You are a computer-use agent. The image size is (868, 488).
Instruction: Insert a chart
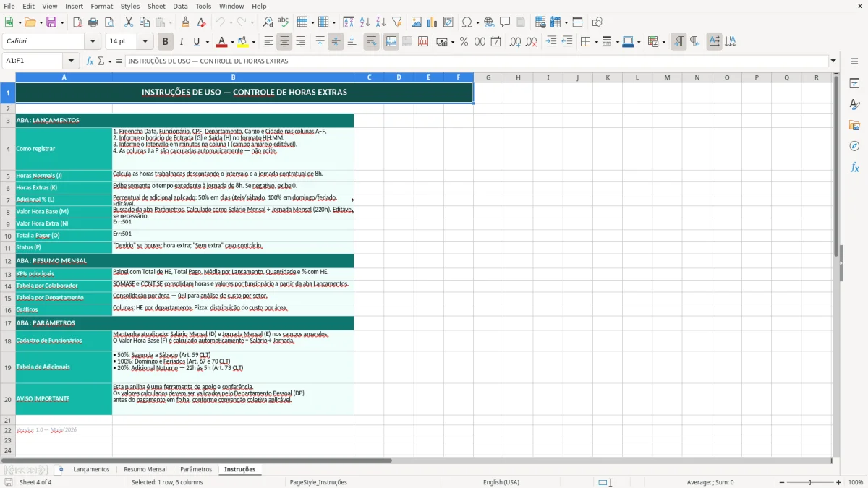pos(433,22)
